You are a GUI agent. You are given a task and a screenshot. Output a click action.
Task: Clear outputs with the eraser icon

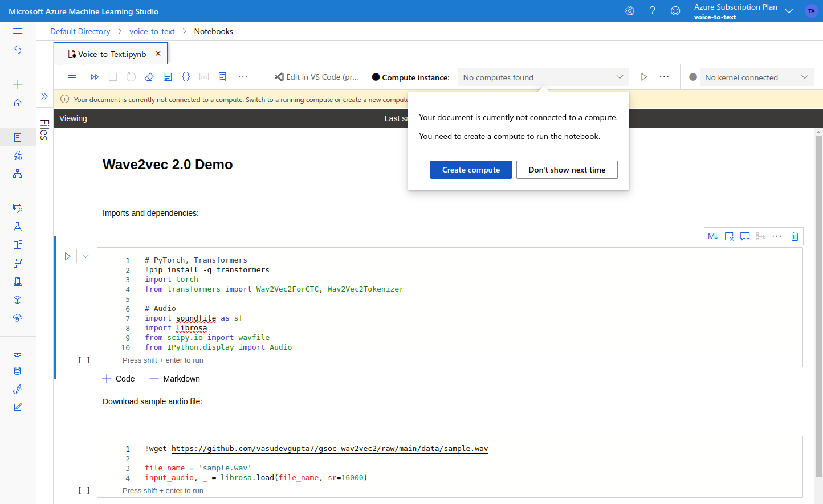pos(149,77)
